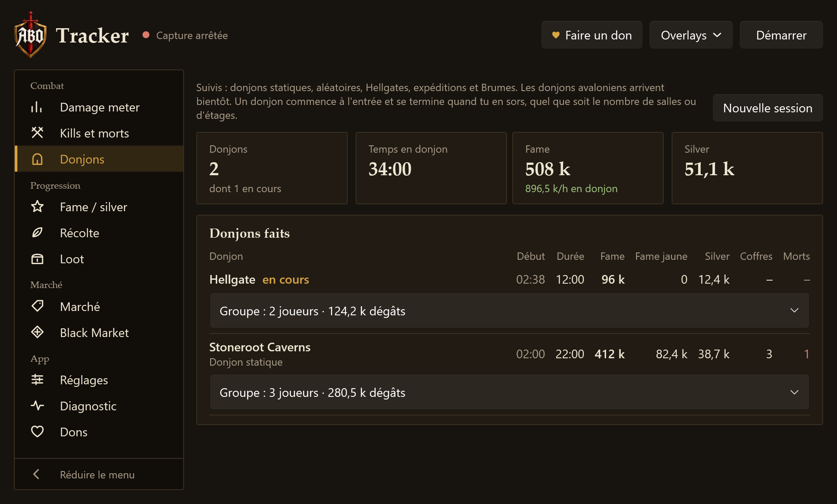This screenshot has width=837, height=504.
Task: Select the Donjons menu item
Action: pos(99,159)
